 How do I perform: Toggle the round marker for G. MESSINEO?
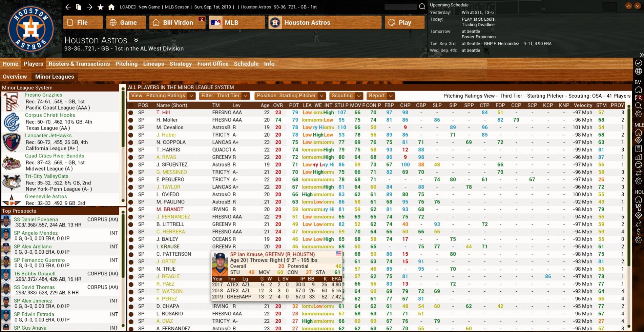click(131, 172)
